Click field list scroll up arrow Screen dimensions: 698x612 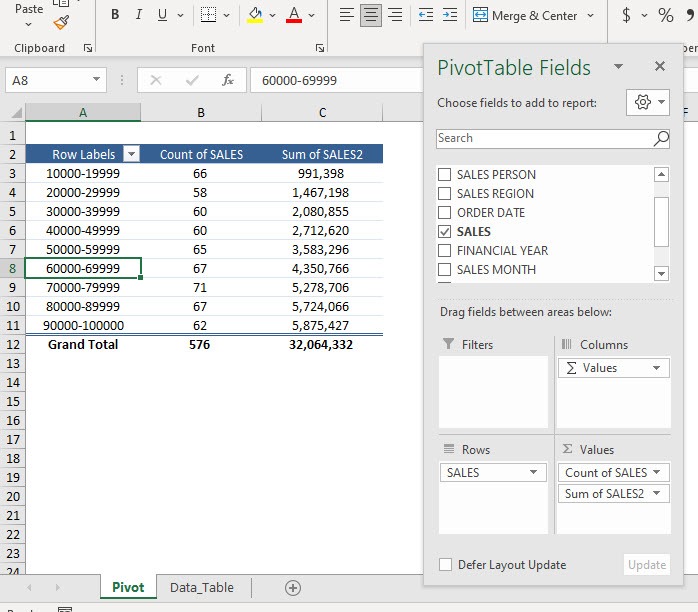pyautogui.click(x=661, y=174)
